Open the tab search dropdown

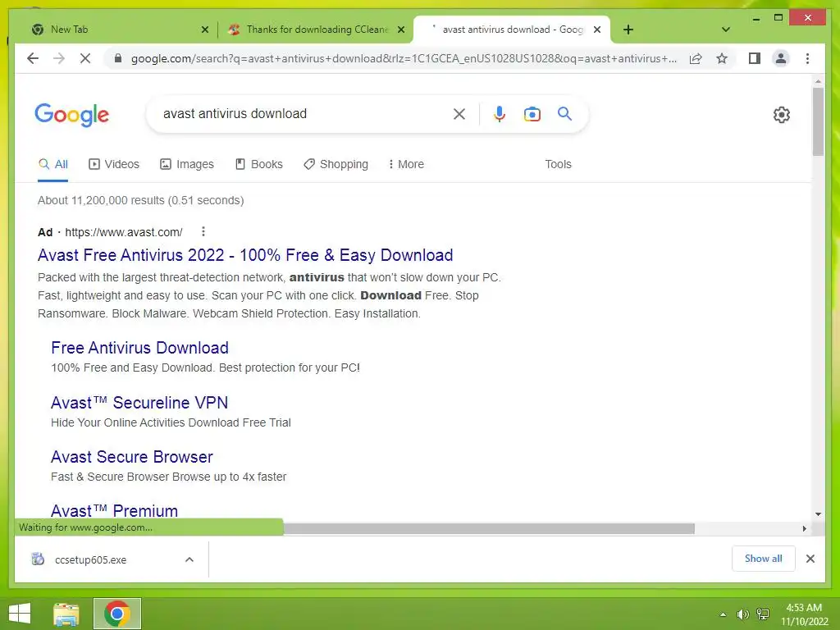pos(726,30)
